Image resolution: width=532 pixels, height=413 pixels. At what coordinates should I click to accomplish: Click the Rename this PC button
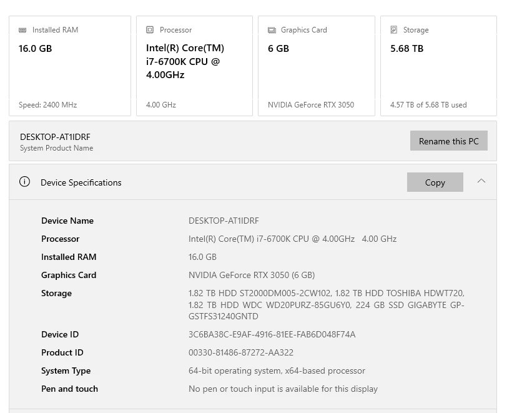click(x=448, y=141)
